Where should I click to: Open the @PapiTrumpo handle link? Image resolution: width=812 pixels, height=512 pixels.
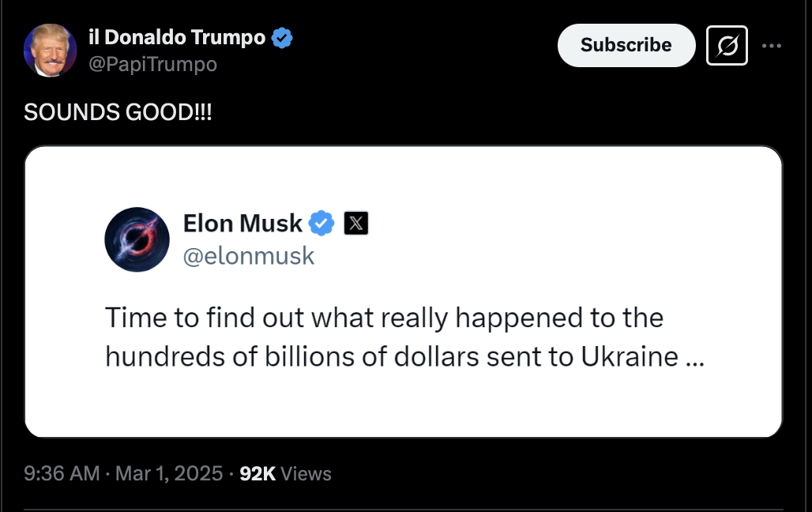[x=152, y=64]
